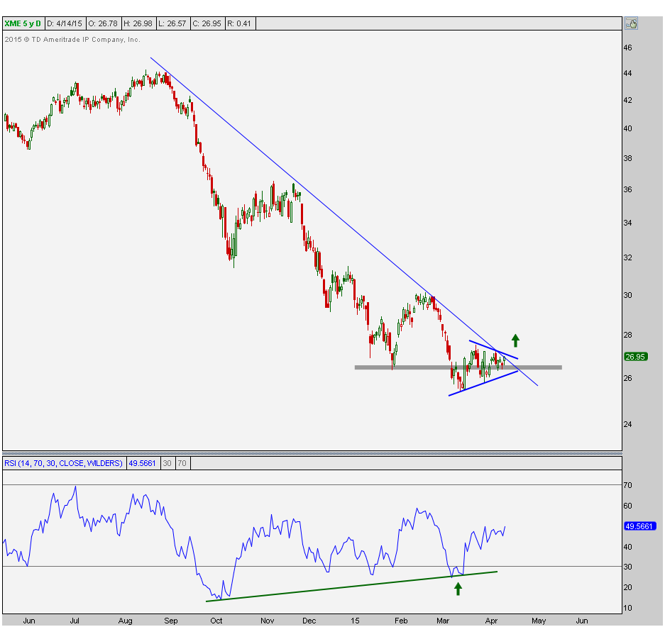Click the 46 price axis label
Image resolution: width=665 pixels, height=644 pixels.
pyautogui.click(x=627, y=48)
